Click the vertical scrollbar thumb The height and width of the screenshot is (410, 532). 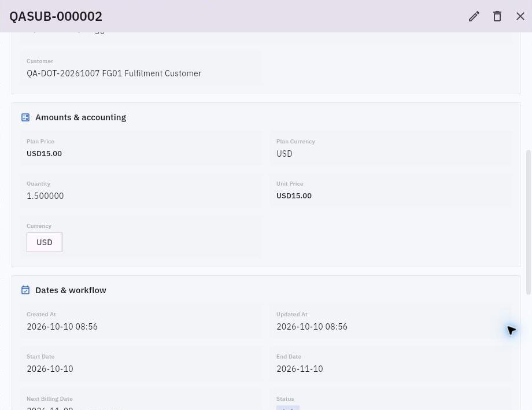pyautogui.click(x=529, y=222)
